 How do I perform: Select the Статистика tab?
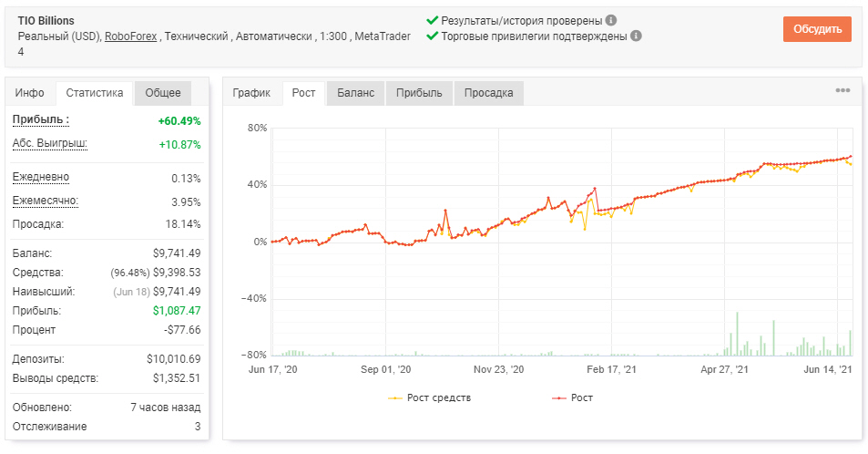pos(95,93)
